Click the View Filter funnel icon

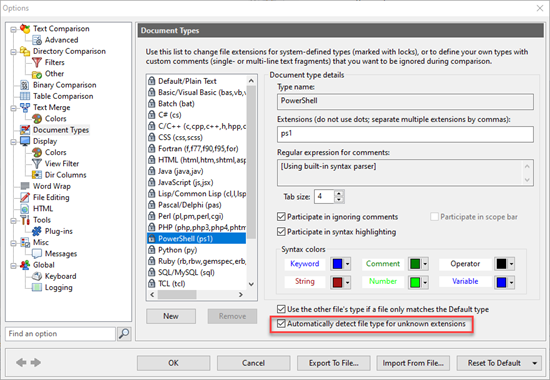tap(37, 164)
